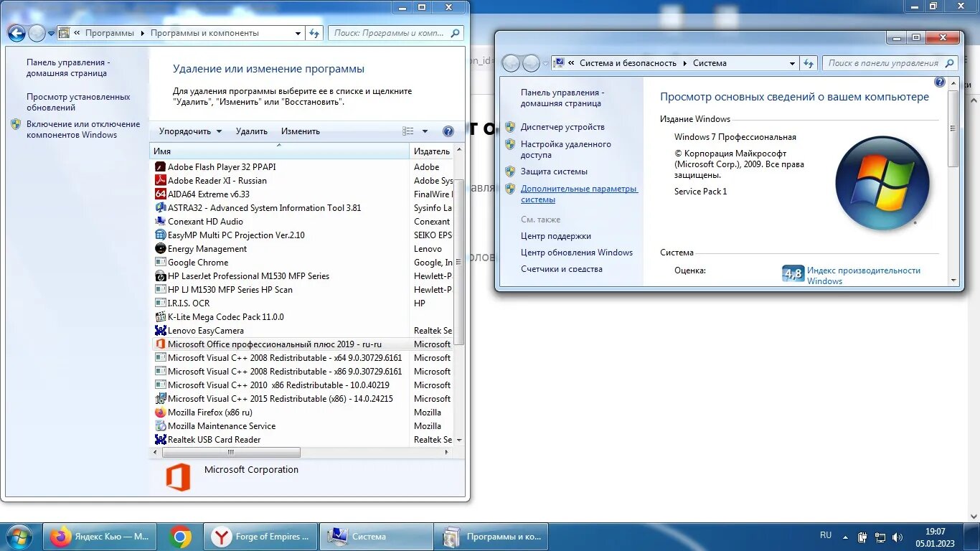The image size is (980, 551).
Task: Open help in the System window
Action: [x=940, y=83]
